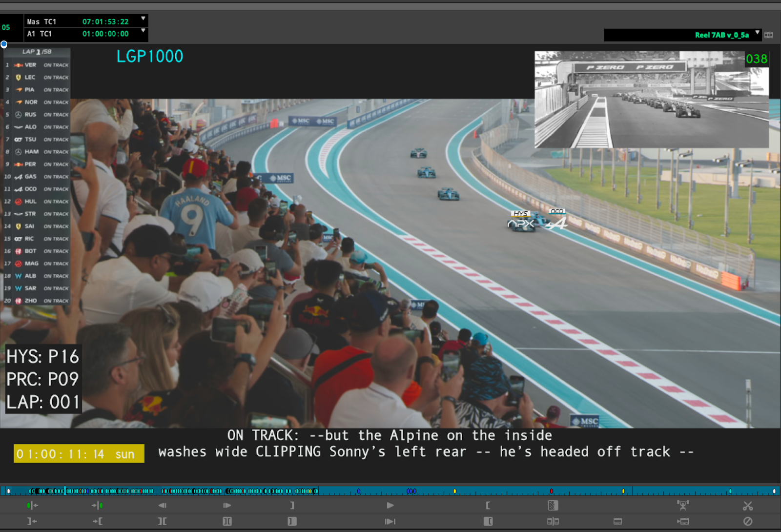Click the Extract scissors icon
This screenshot has width=781, height=532.
tap(748, 506)
